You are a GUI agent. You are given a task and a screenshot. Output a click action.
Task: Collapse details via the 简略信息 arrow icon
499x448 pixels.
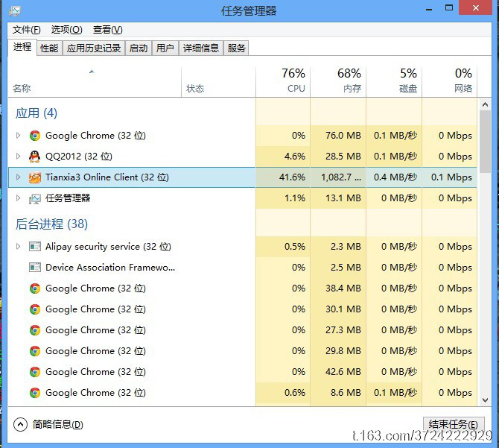[20, 424]
